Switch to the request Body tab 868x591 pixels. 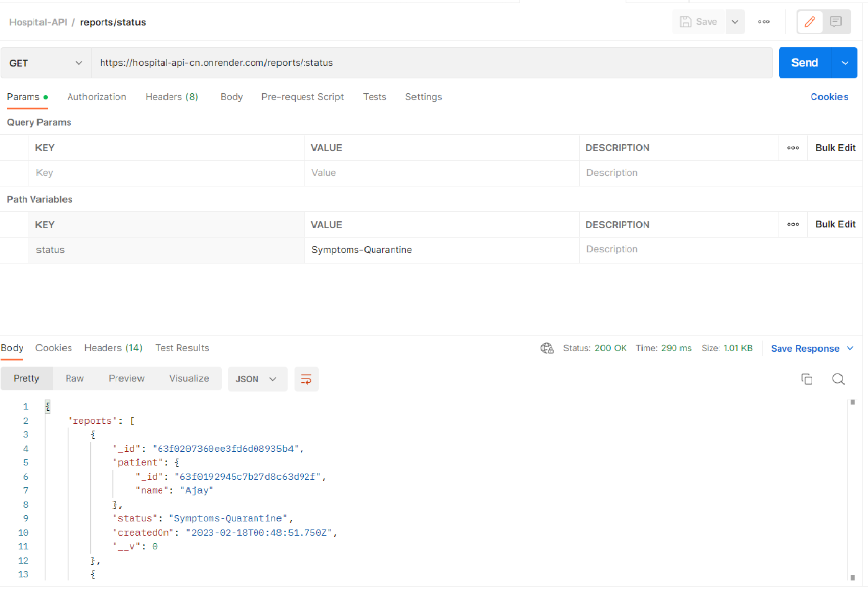[x=232, y=97]
